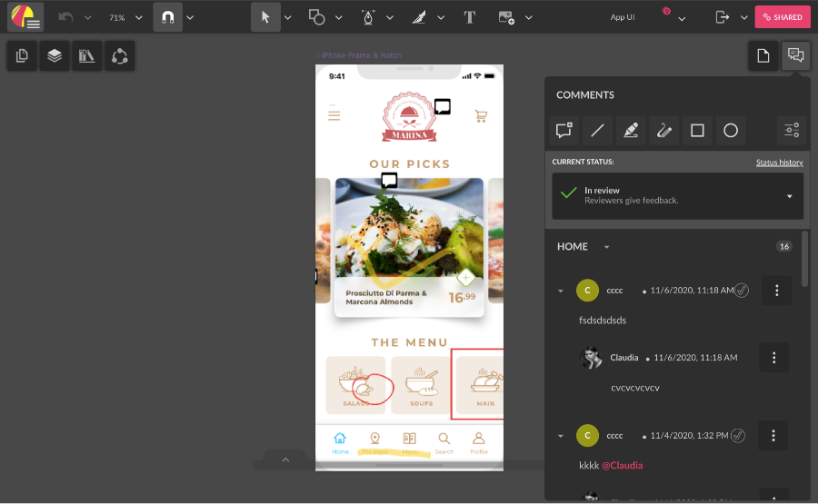Resolve the cccc comment from 11/4/2020
Viewport: 818px width, 504px height.
point(738,436)
